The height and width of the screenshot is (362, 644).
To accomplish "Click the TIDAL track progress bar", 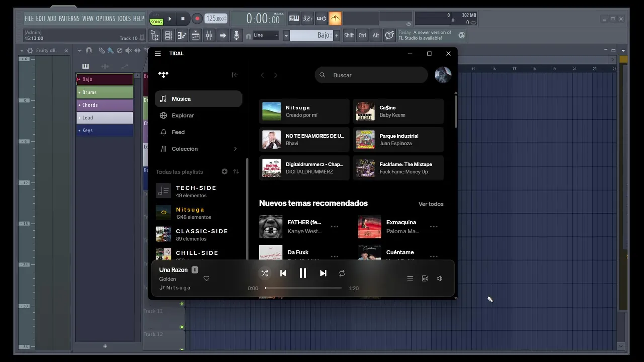I will coord(303,288).
